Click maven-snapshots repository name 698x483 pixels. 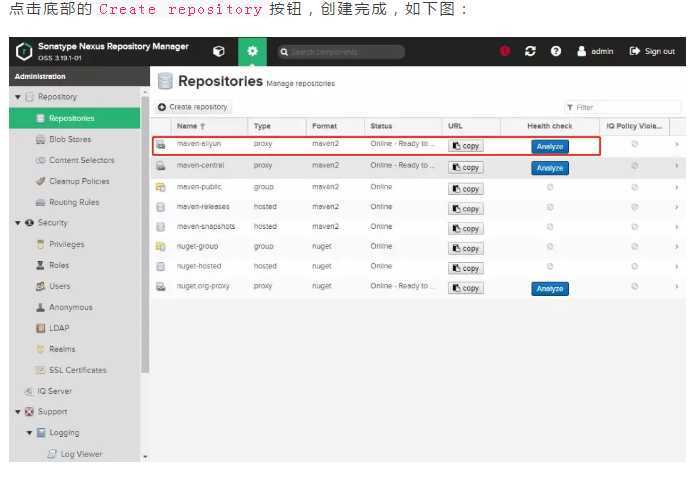pos(206,226)
